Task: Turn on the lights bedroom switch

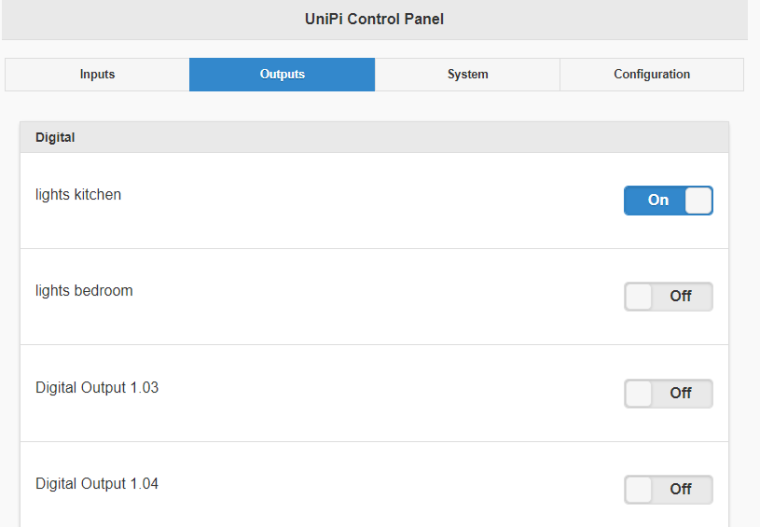Action: click(668, 297)
